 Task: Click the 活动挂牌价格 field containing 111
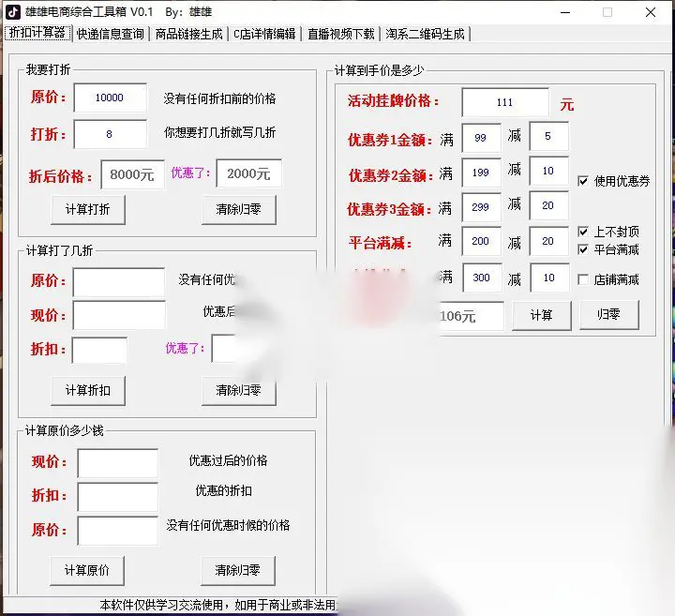505,102
